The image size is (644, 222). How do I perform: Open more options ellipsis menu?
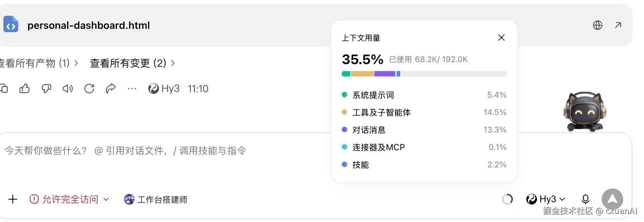132,89
